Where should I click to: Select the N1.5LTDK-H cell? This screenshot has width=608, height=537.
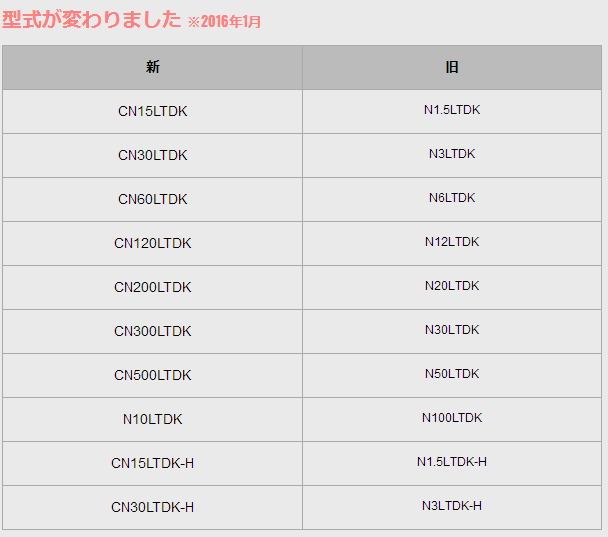pos(452,462)
